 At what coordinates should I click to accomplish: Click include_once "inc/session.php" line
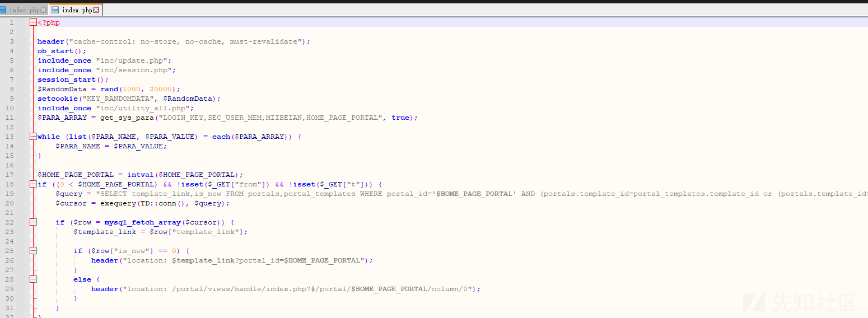click(107, 70)
